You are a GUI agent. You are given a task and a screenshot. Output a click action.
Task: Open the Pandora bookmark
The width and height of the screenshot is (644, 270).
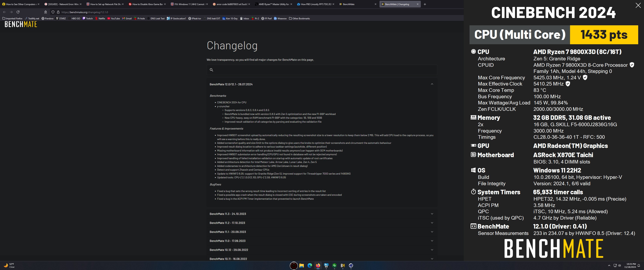tap(47, 19)
